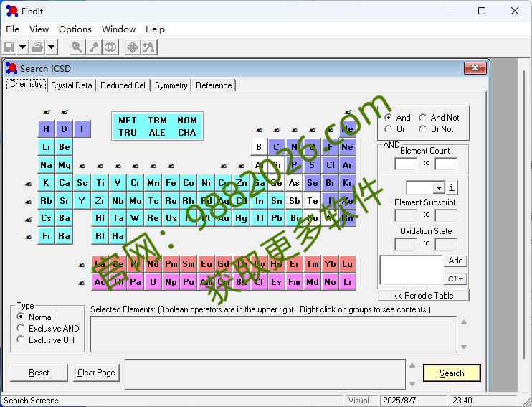Switch to the Reference tab

click(214, 85)
